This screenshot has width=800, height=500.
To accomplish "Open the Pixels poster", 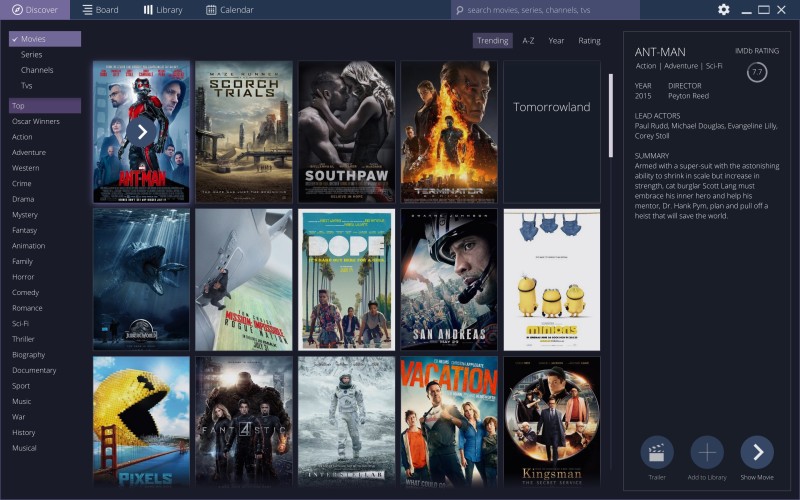I will (141, 421).
